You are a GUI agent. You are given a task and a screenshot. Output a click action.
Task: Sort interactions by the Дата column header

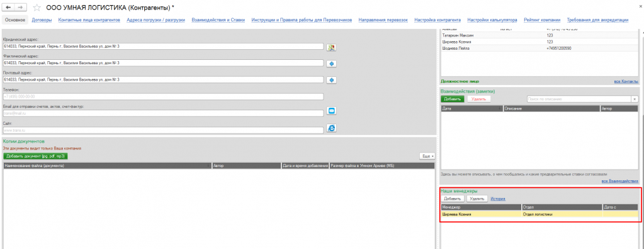pyautogui.click(x=472, y=108)
